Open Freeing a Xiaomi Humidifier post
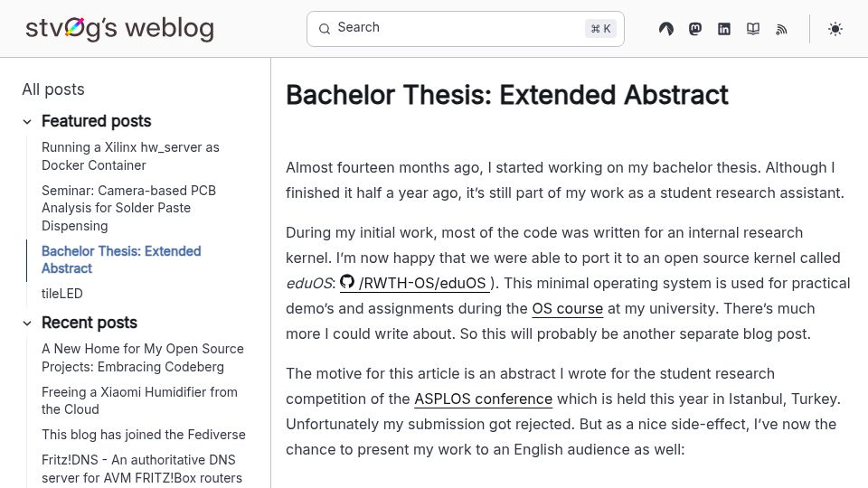 tap(139, 400)
